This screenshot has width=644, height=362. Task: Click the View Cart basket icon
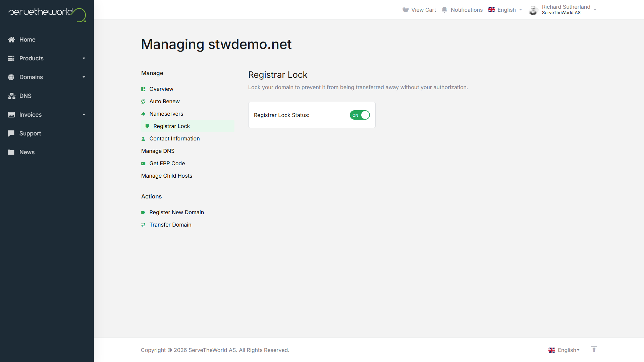click(406, 10)
